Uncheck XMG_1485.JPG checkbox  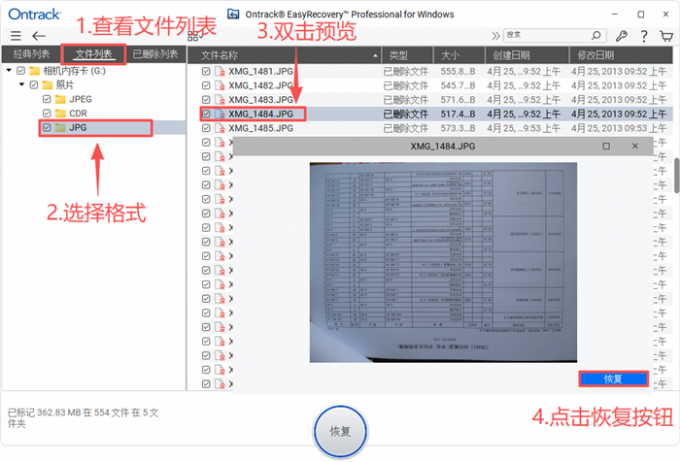pyautogui.click(x=206, y=128)
